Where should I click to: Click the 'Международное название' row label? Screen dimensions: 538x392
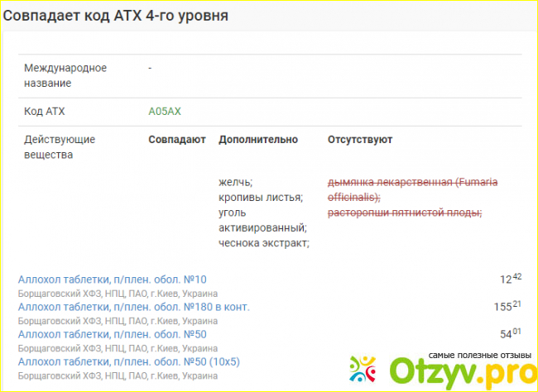(65, 75)
